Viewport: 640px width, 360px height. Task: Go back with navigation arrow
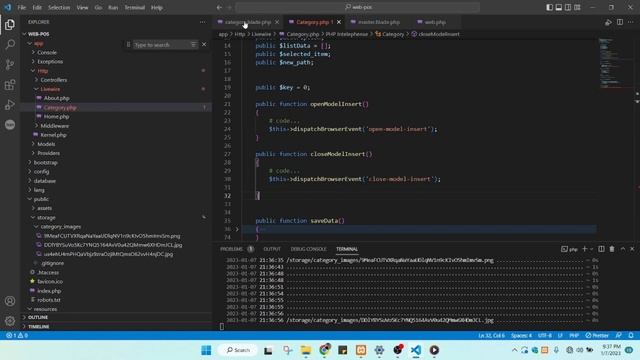tap(219, 7)
